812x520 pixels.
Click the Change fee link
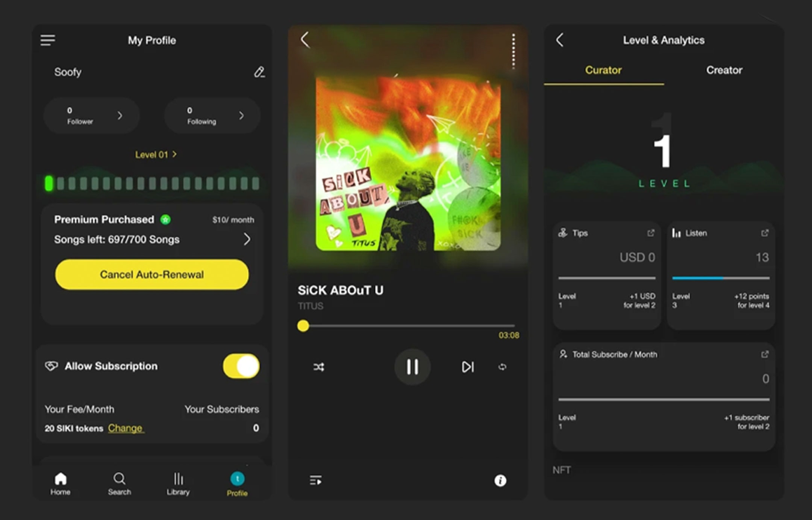click(126, 428)
